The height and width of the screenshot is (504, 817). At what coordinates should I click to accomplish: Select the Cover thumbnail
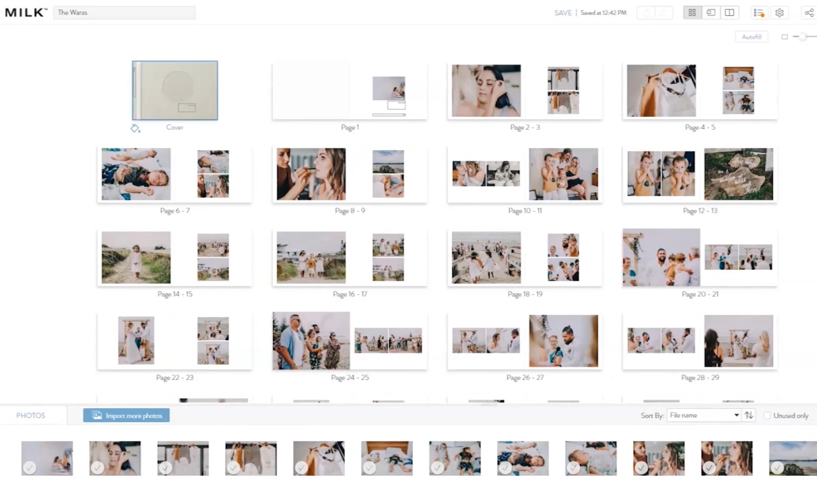[175, 90]
